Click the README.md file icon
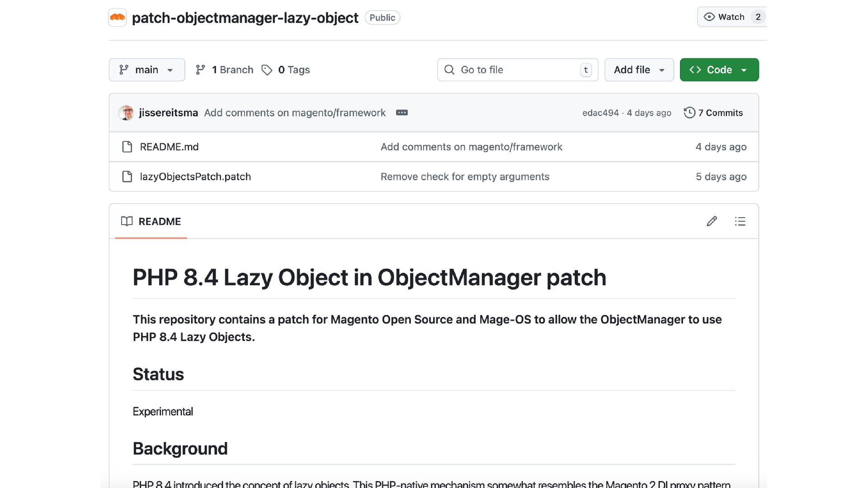 click(127, 147)
